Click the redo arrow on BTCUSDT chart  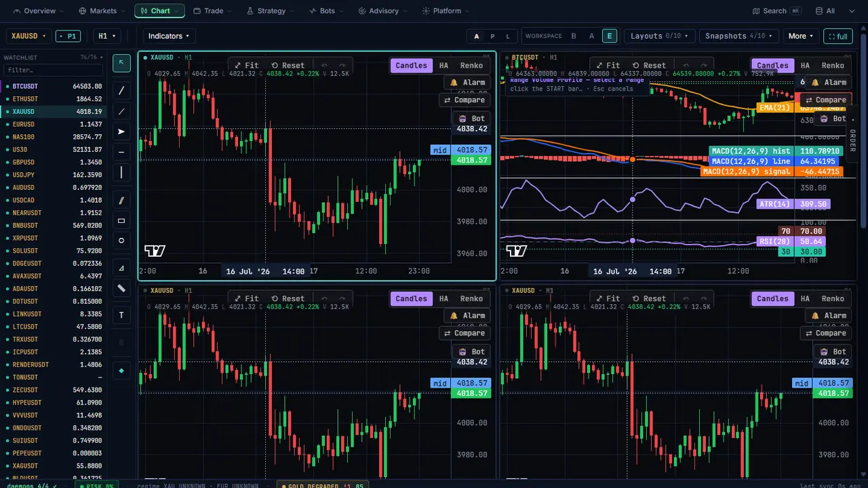click(703, 66)
